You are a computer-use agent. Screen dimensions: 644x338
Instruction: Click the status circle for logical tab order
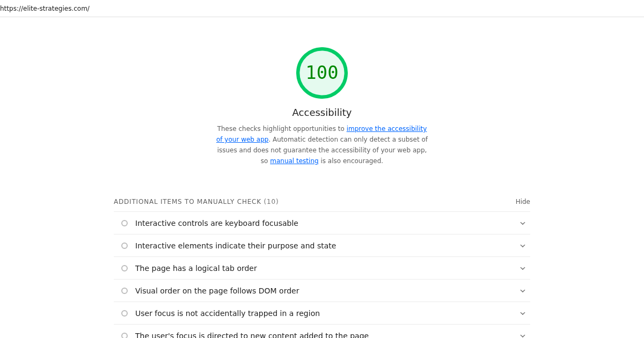click(x=124, y=268)
